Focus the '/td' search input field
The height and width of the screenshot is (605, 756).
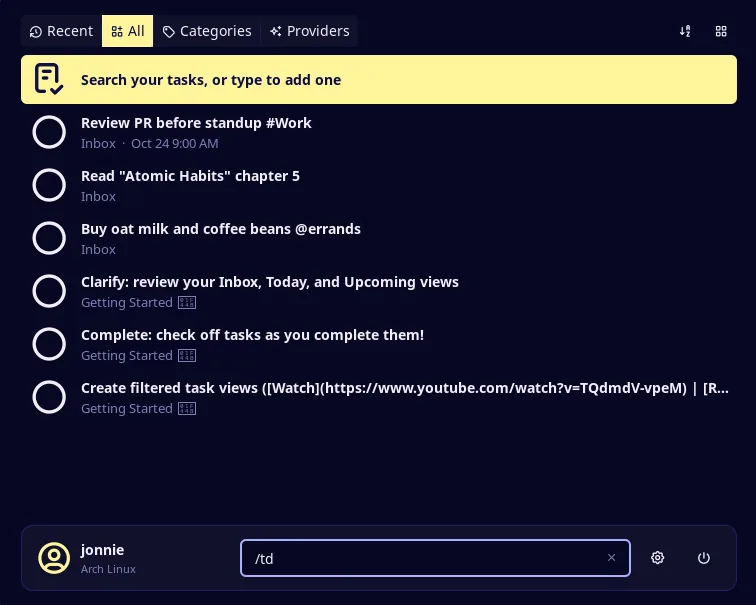435,558
